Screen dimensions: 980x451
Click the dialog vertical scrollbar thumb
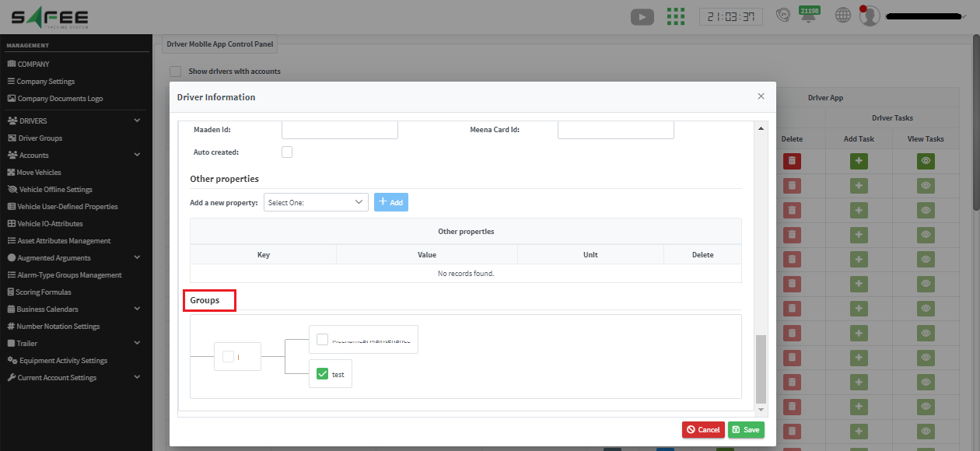pos(761,369)
